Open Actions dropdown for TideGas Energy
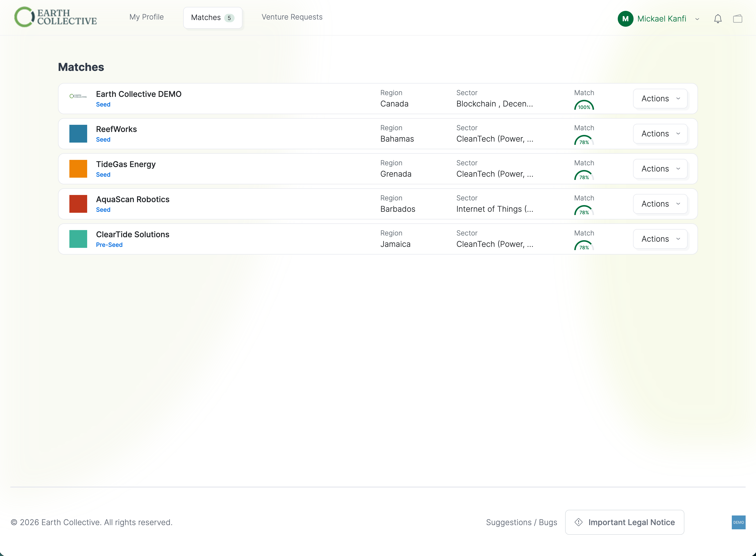The height and width of the screenshot is (556, 756). point(660,169)
